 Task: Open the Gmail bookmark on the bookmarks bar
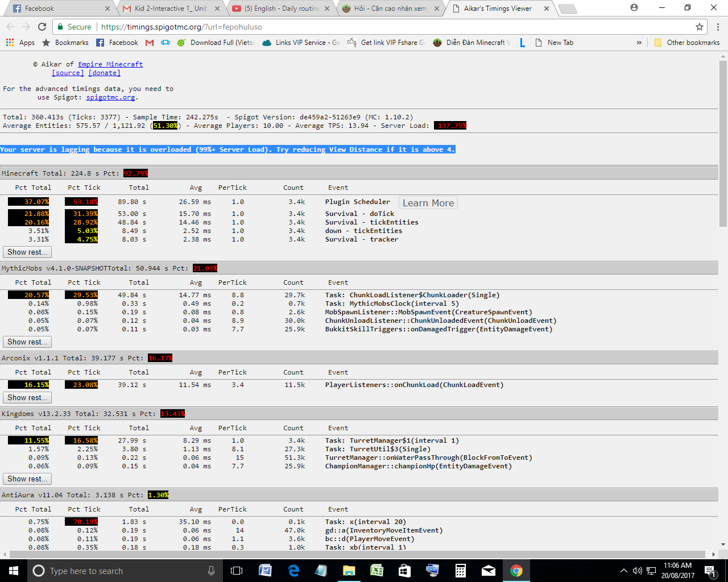pos(149,42)
